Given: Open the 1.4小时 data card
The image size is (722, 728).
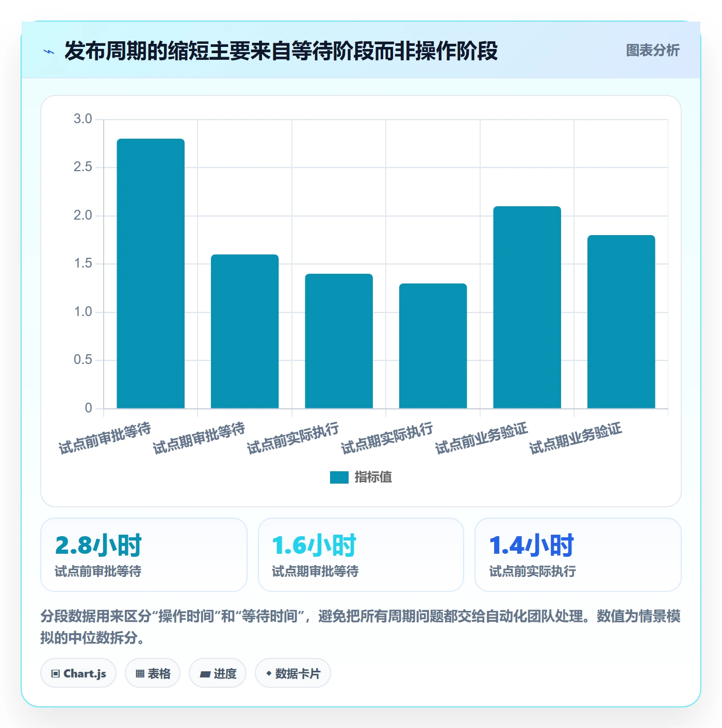Looking at the screenshot, I should 578,555.
